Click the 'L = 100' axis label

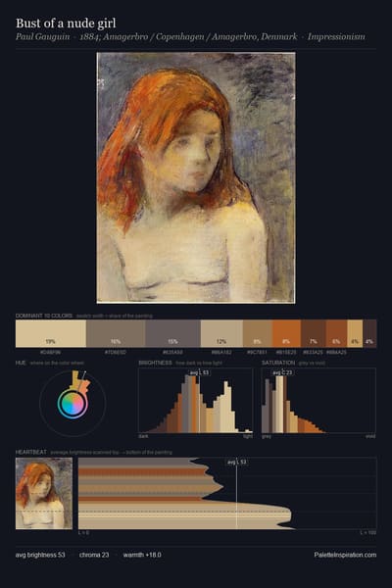point(368,532)
